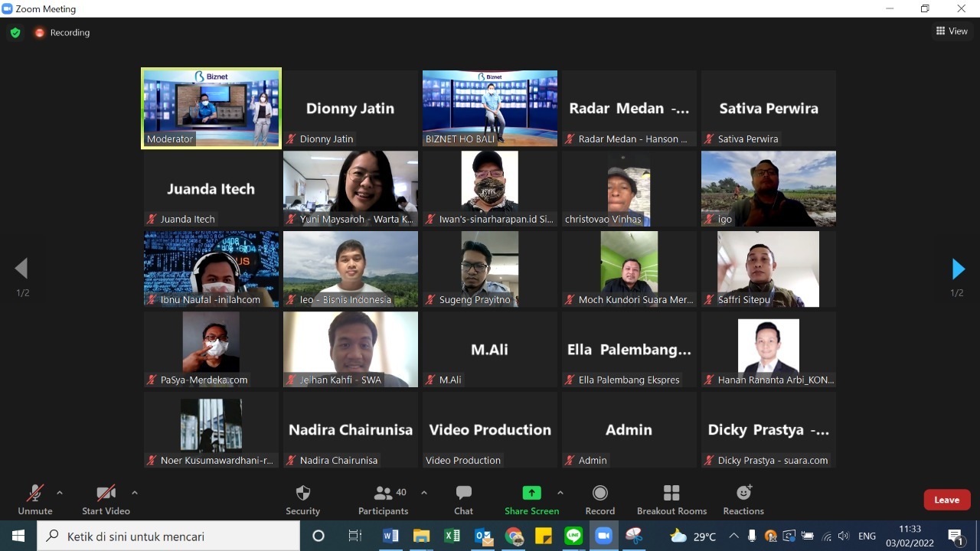
Task: Click the red Leave button
Action: [x=947, y=500]
